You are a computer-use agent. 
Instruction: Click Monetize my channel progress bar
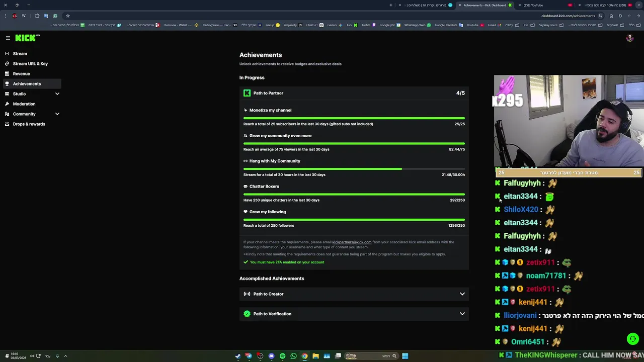pos(354,118)
